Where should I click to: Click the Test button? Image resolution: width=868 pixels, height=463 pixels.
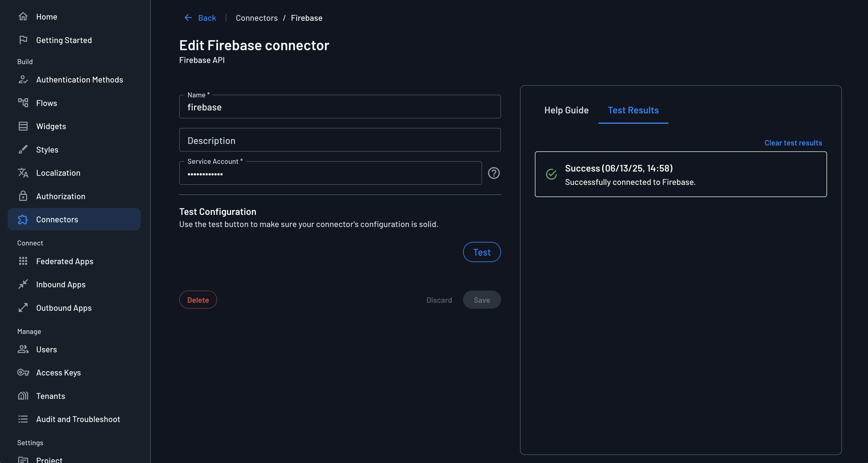tap(481, 252)
